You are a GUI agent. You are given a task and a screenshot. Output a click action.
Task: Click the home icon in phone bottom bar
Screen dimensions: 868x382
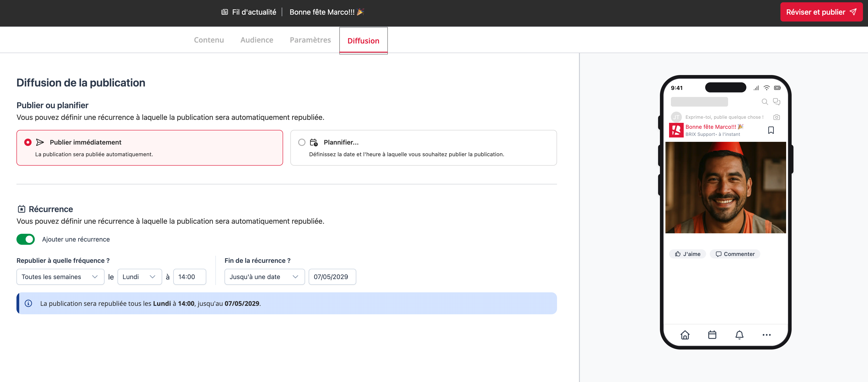[x=685, y=335]
